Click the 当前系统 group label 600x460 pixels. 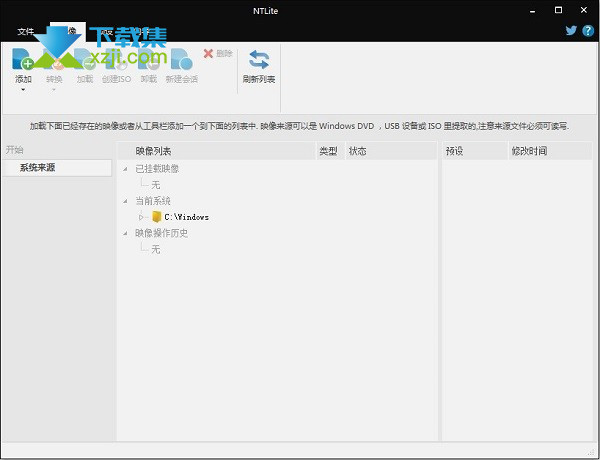click(153, 201)
